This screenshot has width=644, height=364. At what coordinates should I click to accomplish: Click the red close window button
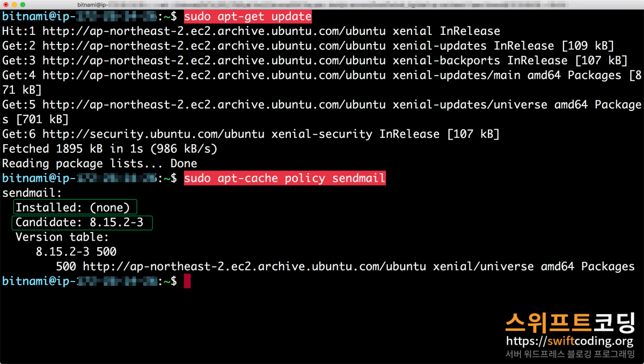(x=5, y=4)
